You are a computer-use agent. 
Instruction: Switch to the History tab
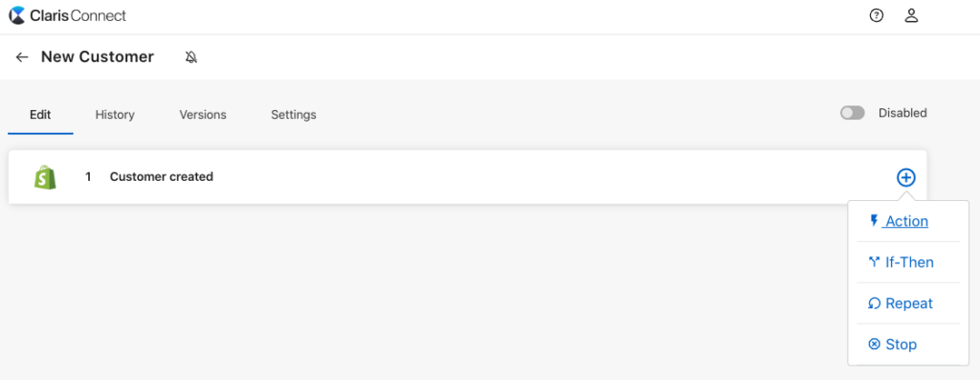[x=115, y=115]
